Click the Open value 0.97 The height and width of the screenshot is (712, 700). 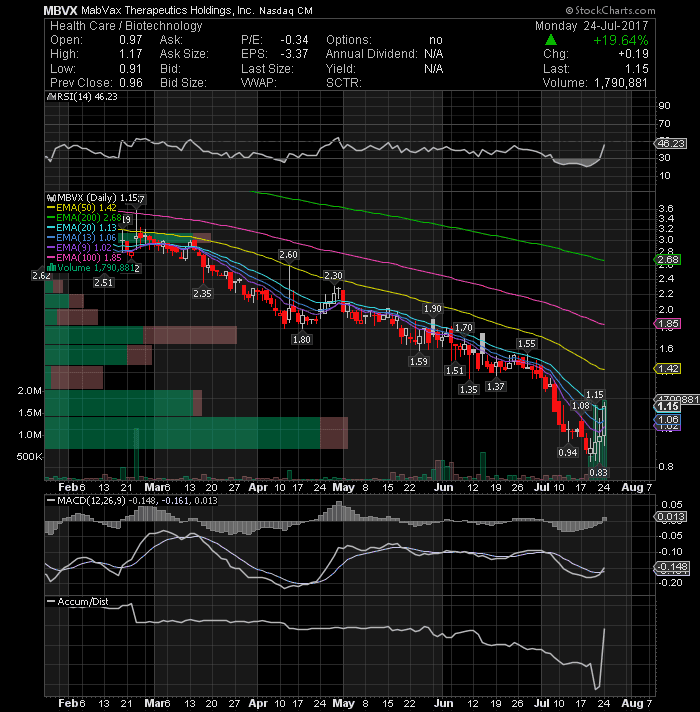[131, 40]
